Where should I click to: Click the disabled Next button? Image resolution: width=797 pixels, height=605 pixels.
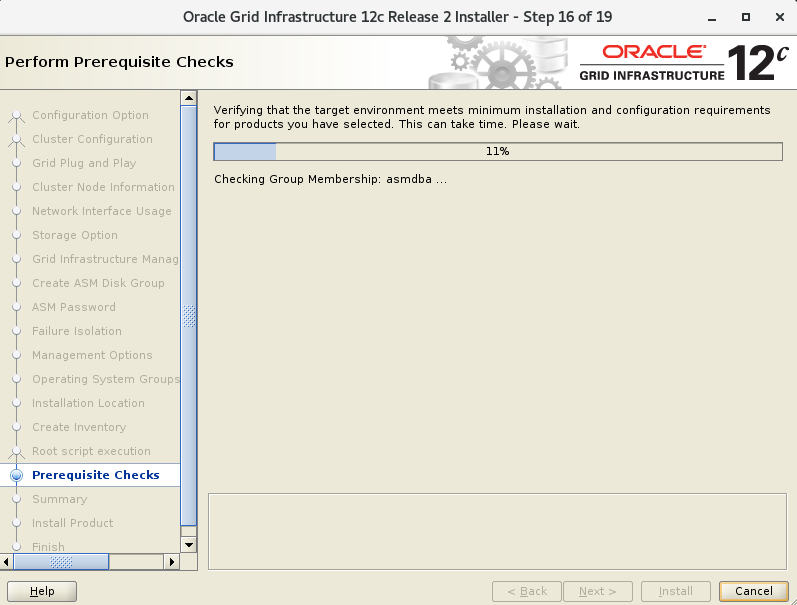point(598,591)
